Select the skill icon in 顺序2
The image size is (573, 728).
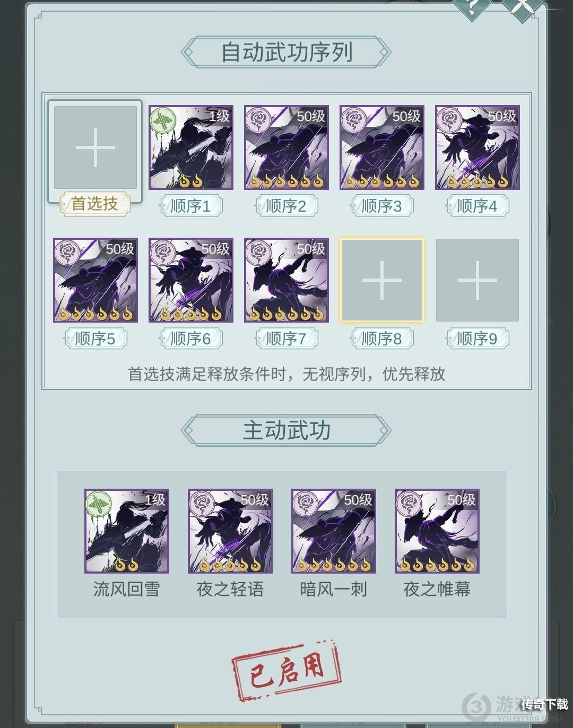tap(286, 148)
